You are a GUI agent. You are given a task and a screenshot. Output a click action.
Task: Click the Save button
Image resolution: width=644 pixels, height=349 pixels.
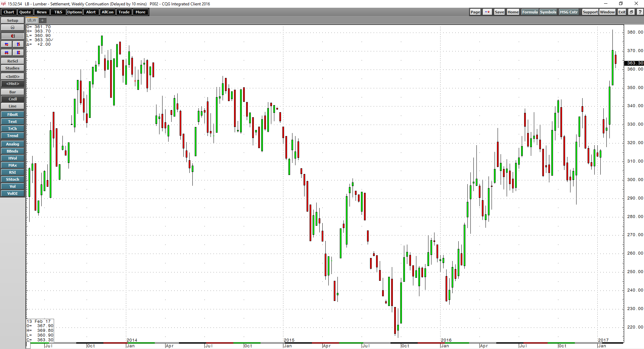pos(499,12)
